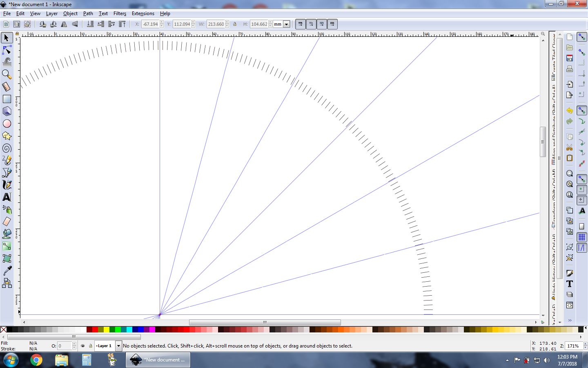Select the Spiral tool
588x368 pixels.
click(7, 148)
